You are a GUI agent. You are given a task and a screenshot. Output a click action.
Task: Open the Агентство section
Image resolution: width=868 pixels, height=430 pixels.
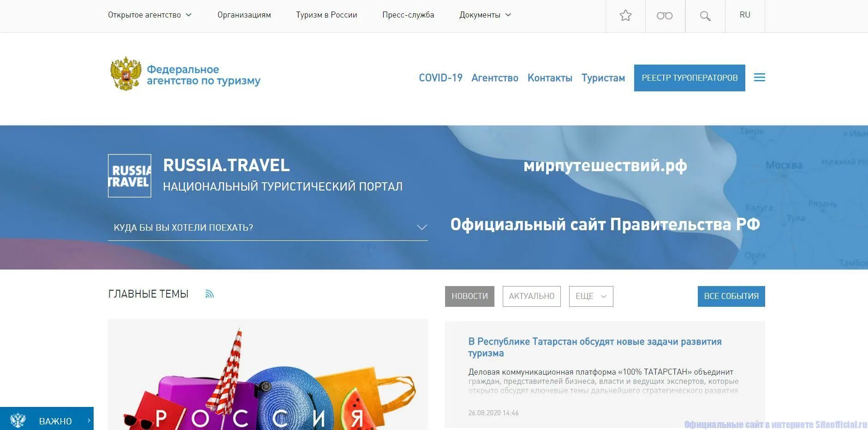tap(495, 78)
